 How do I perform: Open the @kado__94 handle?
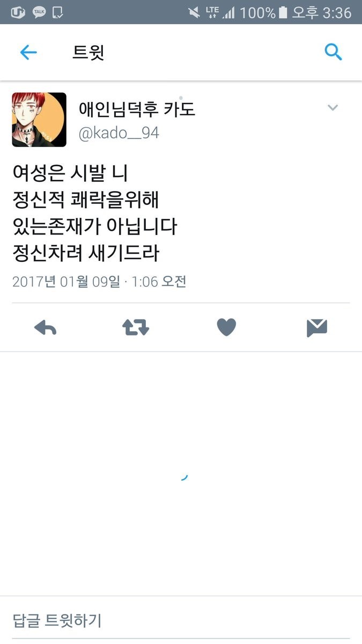click(119, 133)
